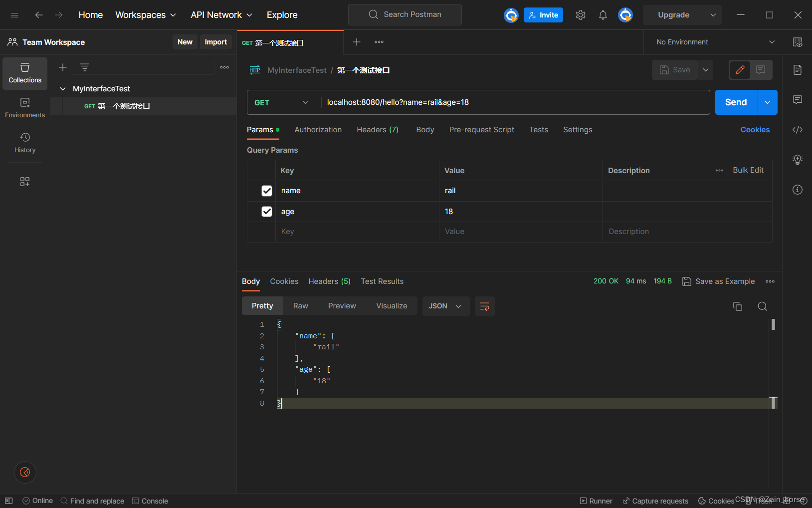Switch to the Tests tab

(x=539, y=130)
